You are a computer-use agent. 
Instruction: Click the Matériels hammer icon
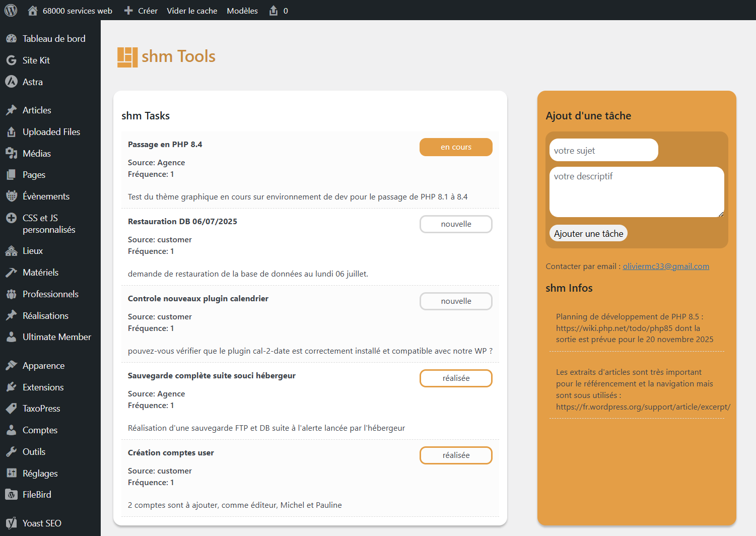pos(11,273)
